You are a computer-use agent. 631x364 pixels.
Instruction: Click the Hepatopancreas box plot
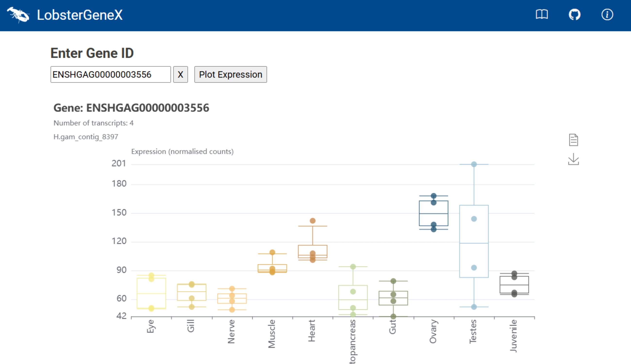353,297
